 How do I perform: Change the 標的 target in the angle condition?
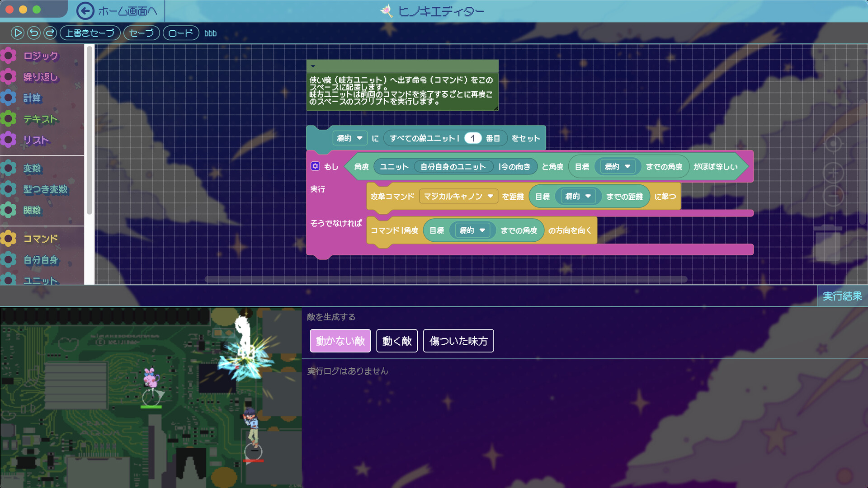[x=618, y=166]
